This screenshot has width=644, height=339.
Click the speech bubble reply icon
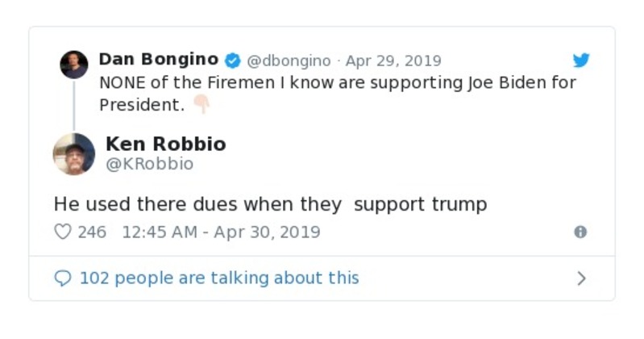(63, 278)
